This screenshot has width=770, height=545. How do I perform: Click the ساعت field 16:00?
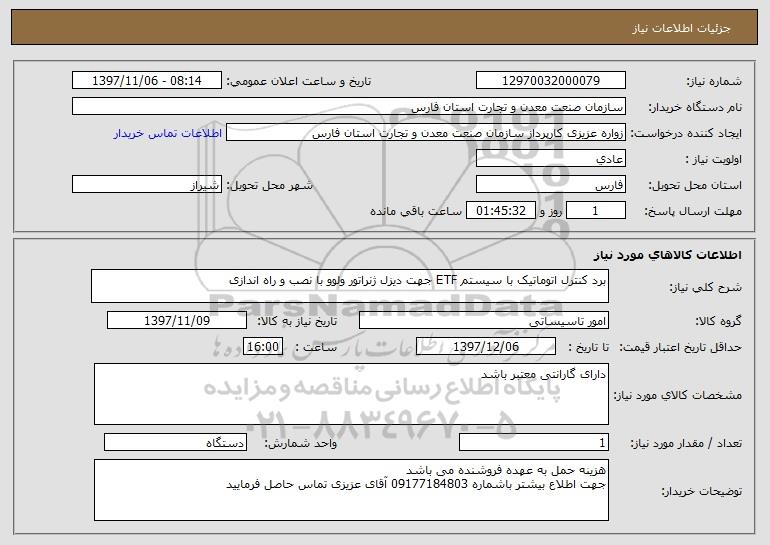263,347
